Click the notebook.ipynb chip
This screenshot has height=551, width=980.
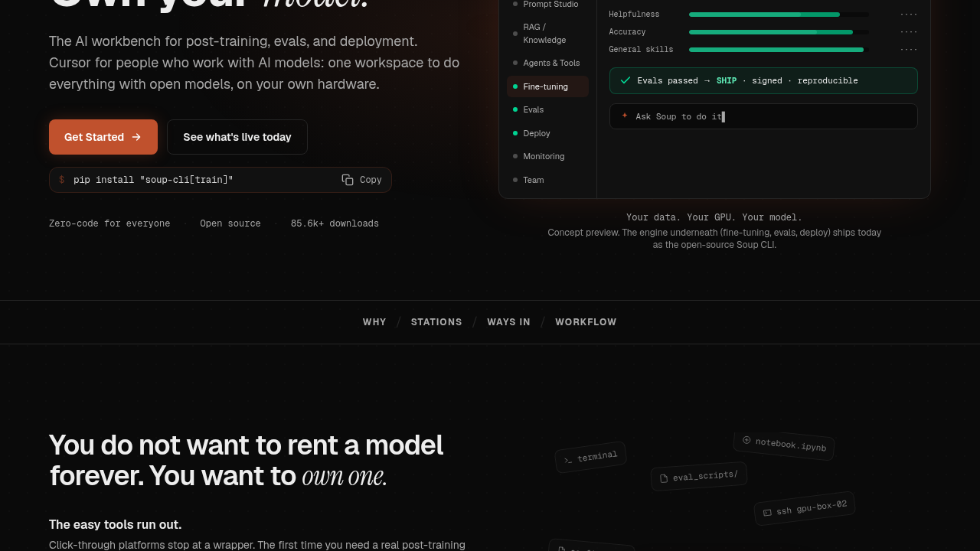[783, 445]
